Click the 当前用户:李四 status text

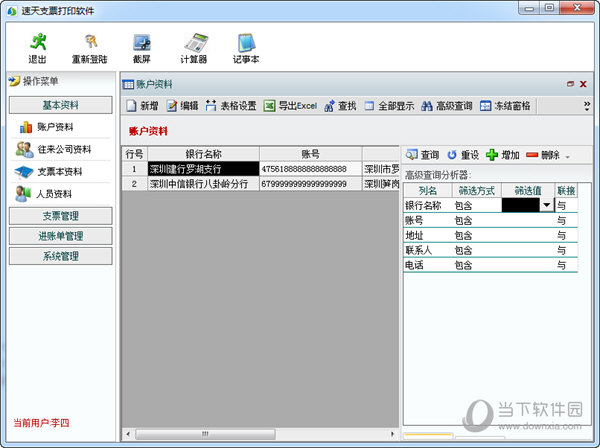pyautogui.click(x=42, y=423)
